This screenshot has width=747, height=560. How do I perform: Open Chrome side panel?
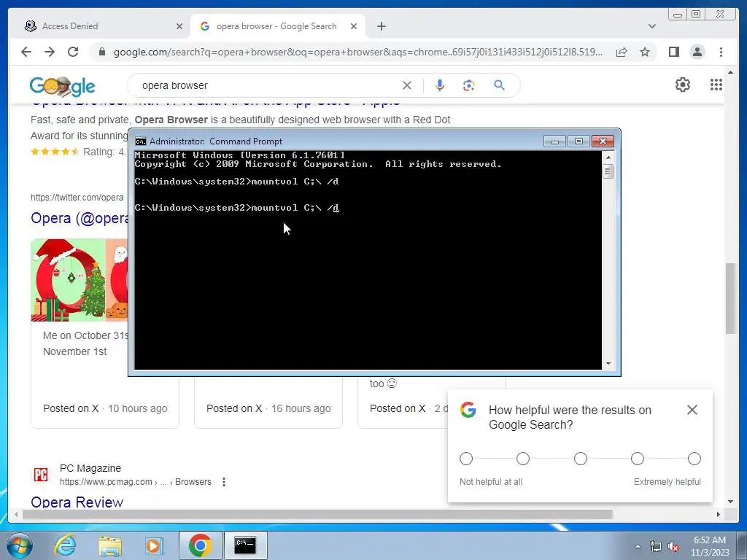pyautogui.click(x=673, y=52)
